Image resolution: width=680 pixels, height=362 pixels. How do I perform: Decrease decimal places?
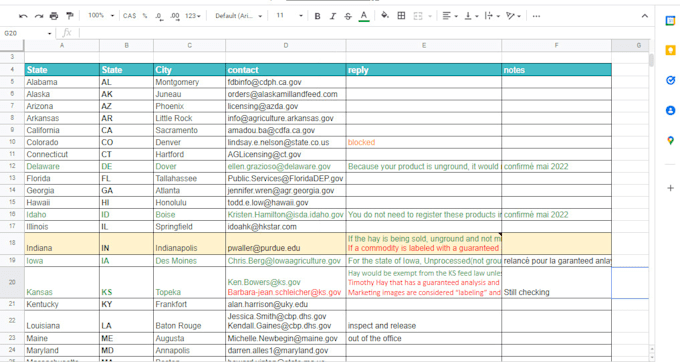[159, 16]
